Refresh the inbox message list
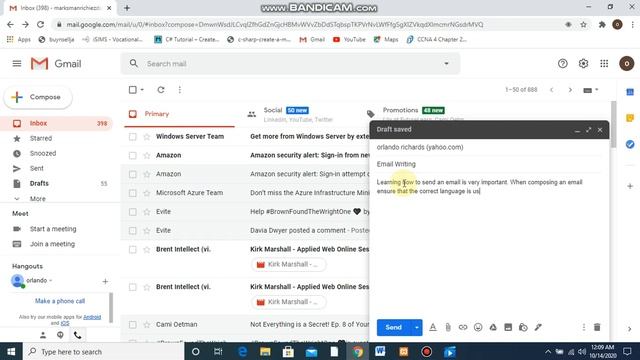This screenshot has height=360, width=640. point(161,90)
